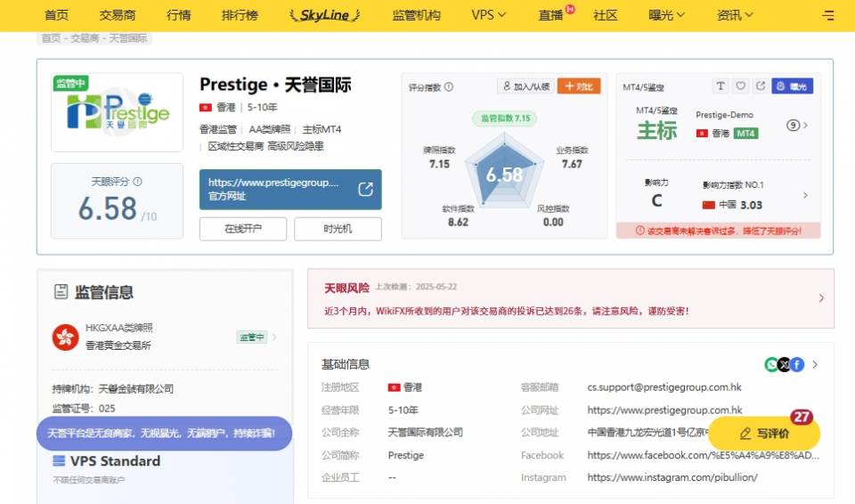This screenshot has height=504, width=855.
Task: Expand the Prestige-Demo server row chevron
Action: click(805, 126)
